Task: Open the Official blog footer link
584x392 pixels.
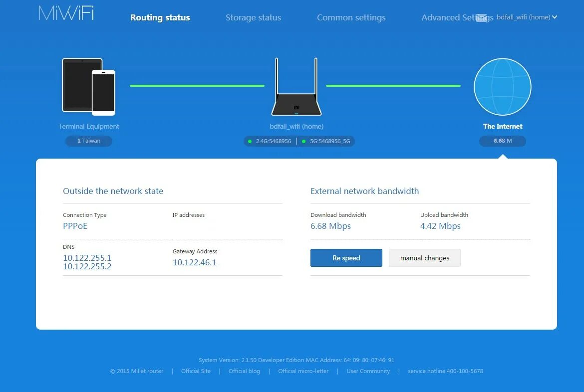Action: pos(244,371)
